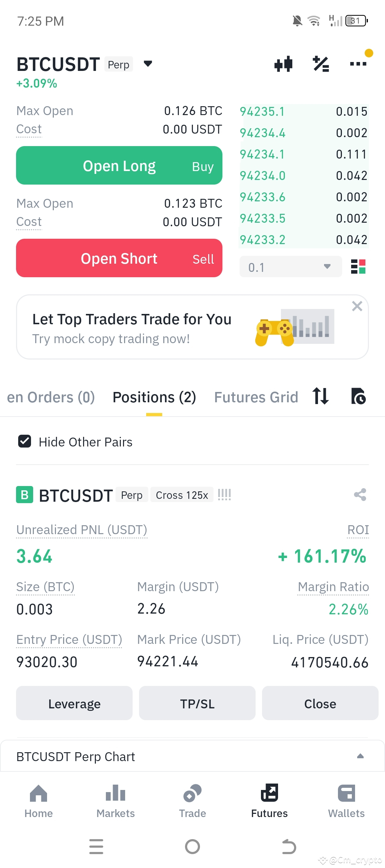Open the TP/SL button for the position
Screen dimensions: 385x868
tap(197, 704)
